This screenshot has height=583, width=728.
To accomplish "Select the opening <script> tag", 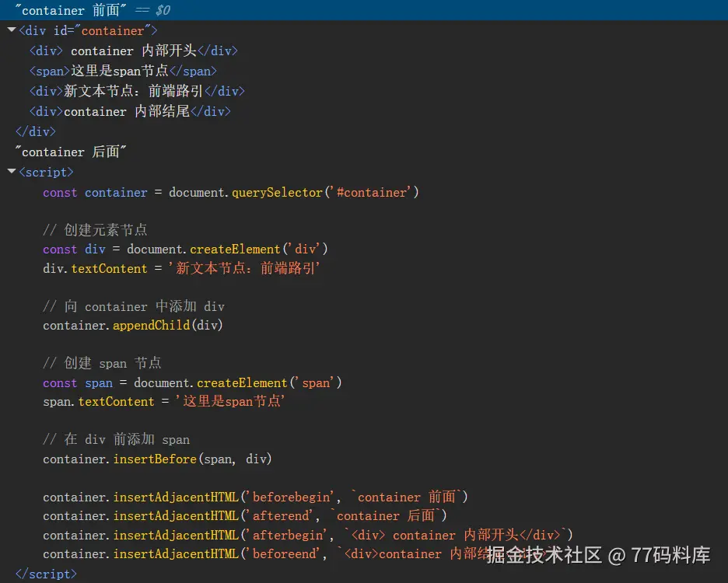I will pos(46,173).
